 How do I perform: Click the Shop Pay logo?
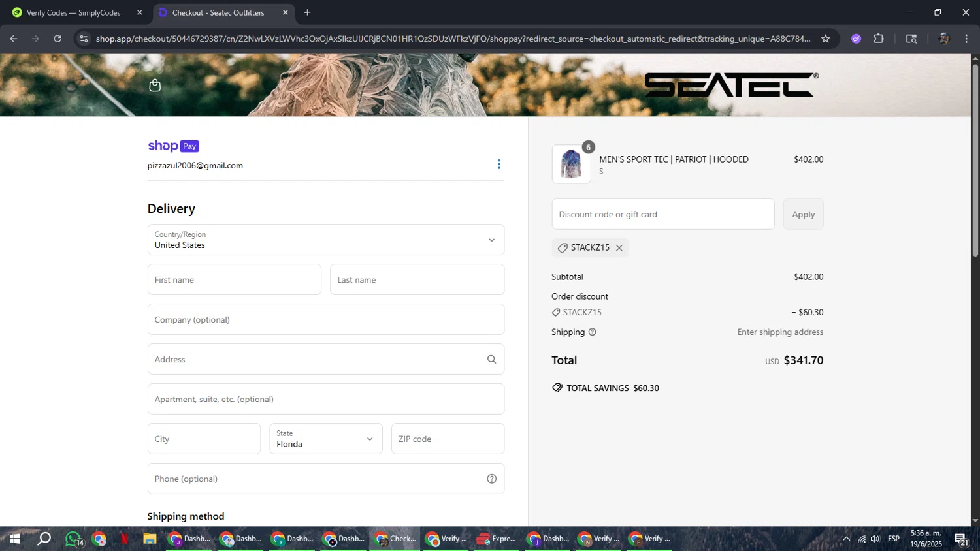(173, 146)
